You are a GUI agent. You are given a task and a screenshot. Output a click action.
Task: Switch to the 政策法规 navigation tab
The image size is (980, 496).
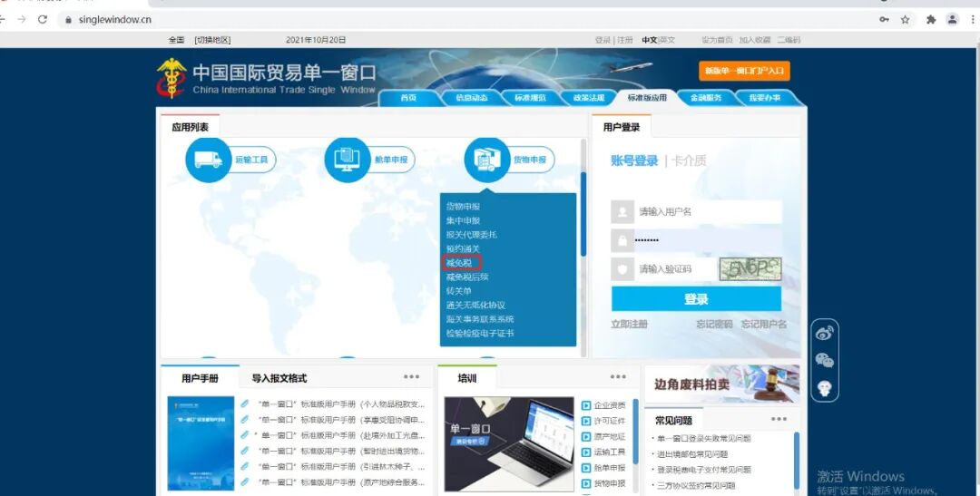pos(589,98)
